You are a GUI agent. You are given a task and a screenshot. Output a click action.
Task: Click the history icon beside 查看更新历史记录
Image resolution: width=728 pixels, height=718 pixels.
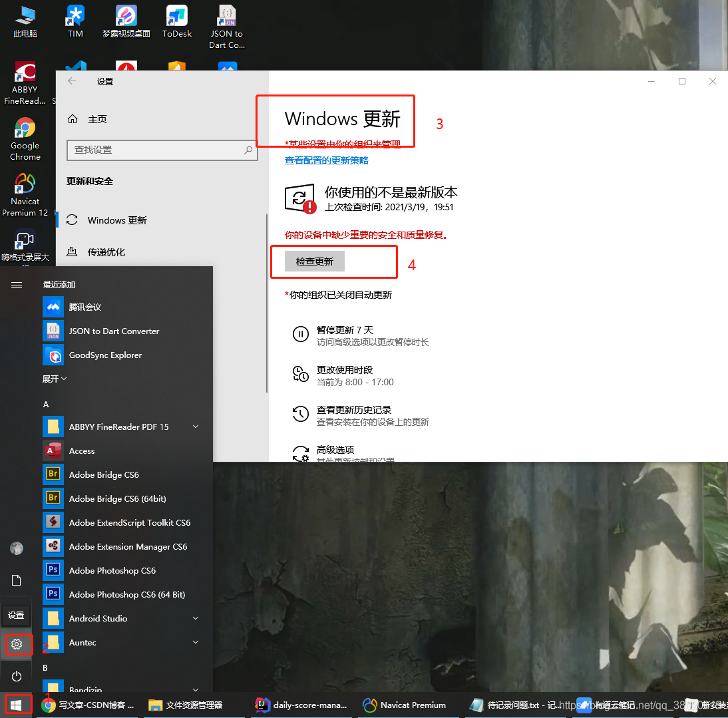pos(300,413)
